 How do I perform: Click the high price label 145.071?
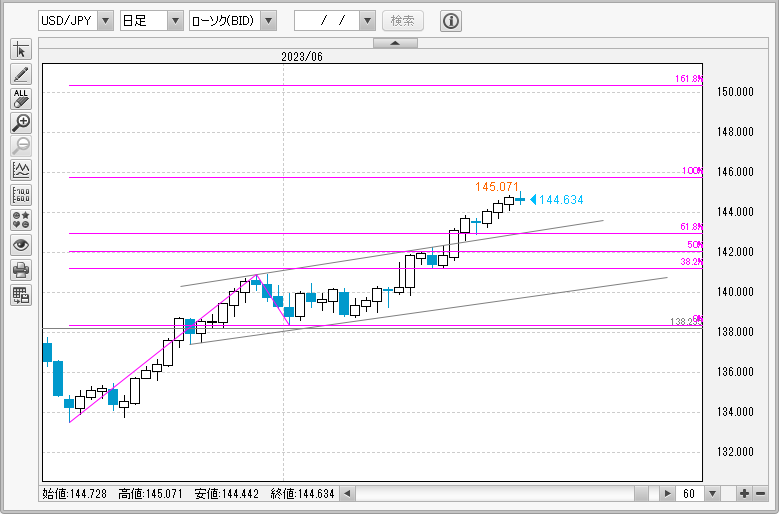pyautogui.click(x=497, y=187)
